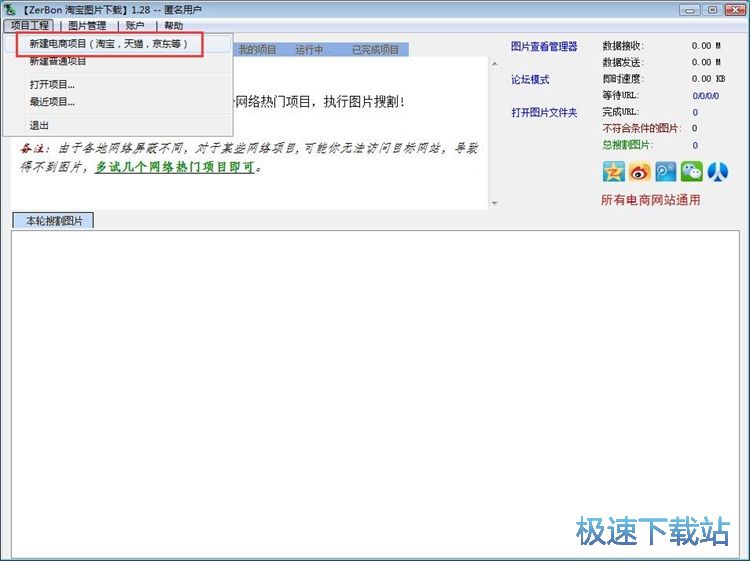The image size is (750, 561).
Task: Click the ZerBon app icon in title bar
Action: 10,9
